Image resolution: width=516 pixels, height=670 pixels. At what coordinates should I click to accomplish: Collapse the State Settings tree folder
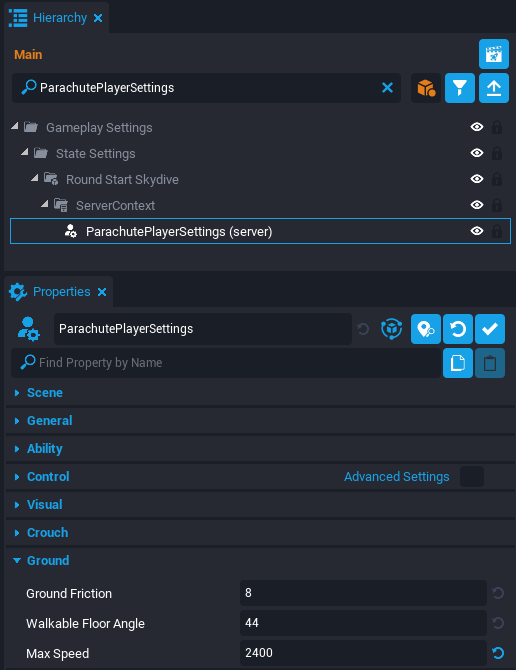click(x=25, y=152)
